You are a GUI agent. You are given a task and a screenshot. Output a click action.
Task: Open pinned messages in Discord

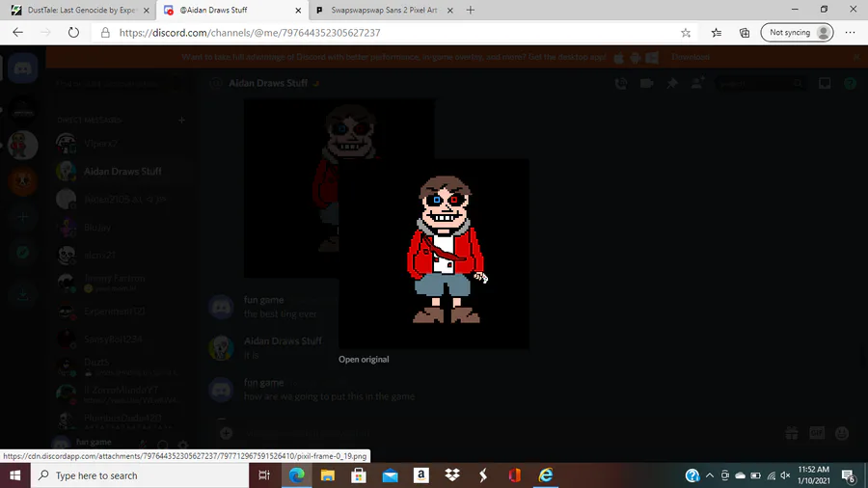[x=672, y=84]
